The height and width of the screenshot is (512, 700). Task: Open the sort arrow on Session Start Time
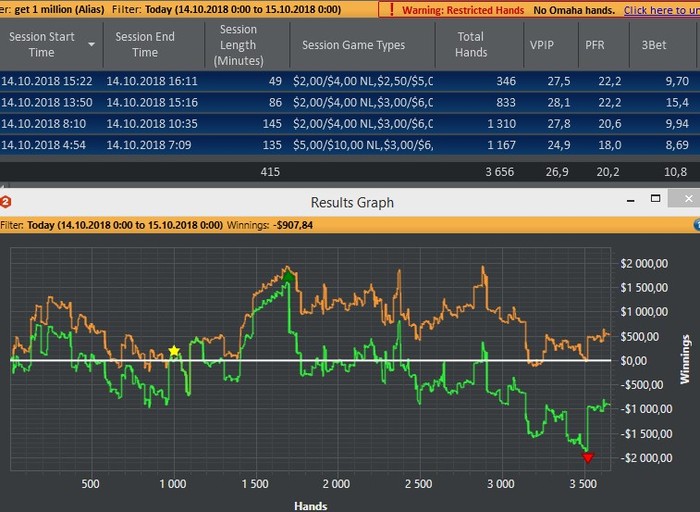click(x=92, y=45)
